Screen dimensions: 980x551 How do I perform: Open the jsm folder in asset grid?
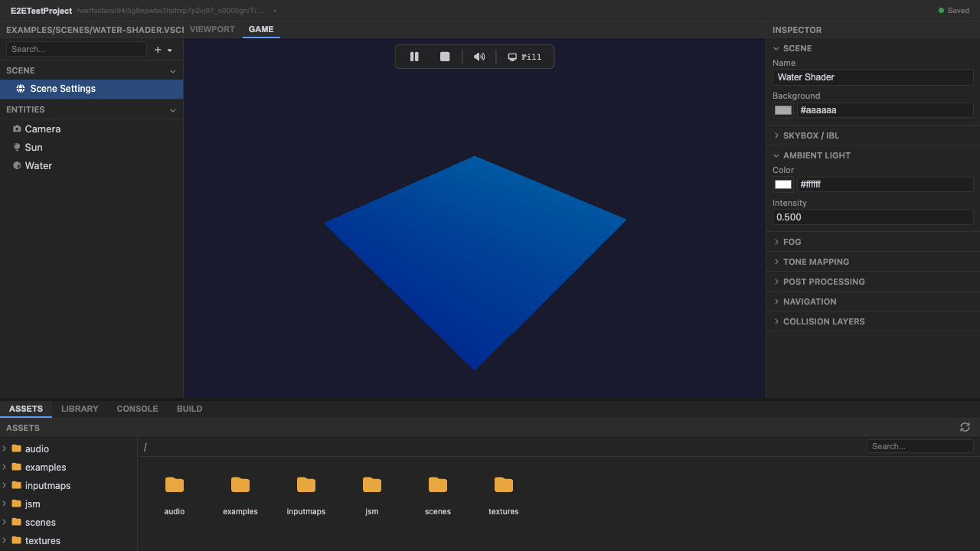(372, 495)
